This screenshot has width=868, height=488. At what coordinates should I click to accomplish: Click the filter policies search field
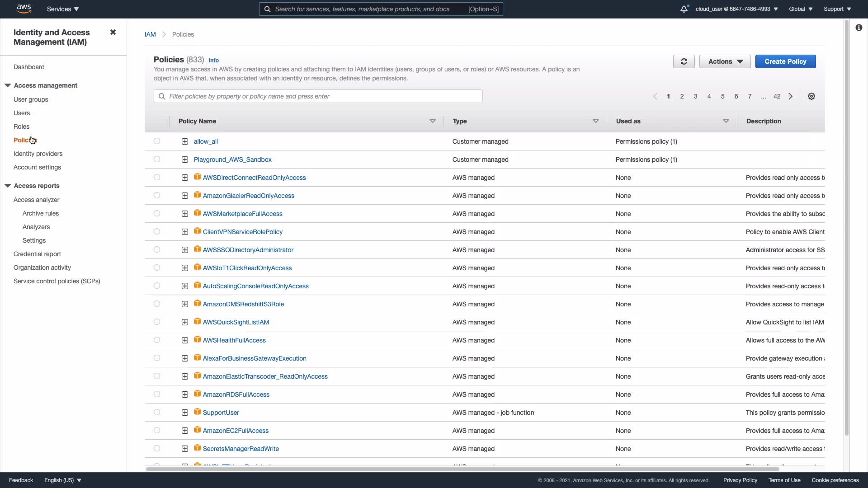(318, 96)
